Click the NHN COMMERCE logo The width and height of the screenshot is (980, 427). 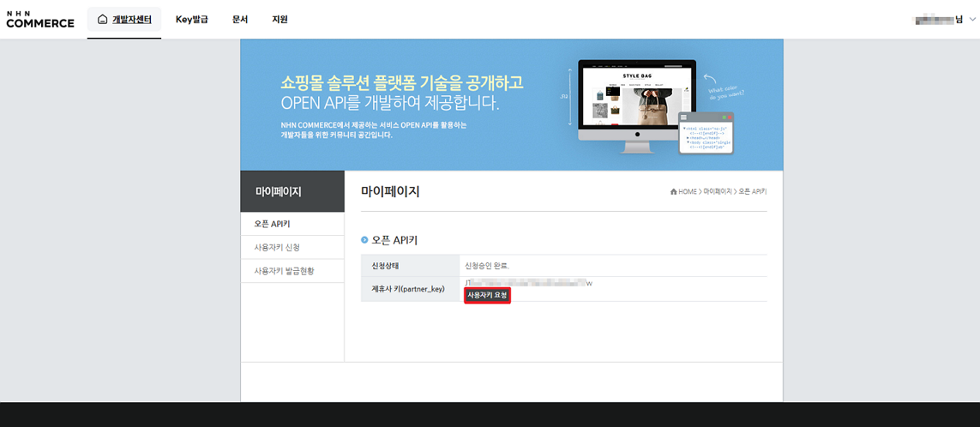(39, 19)
